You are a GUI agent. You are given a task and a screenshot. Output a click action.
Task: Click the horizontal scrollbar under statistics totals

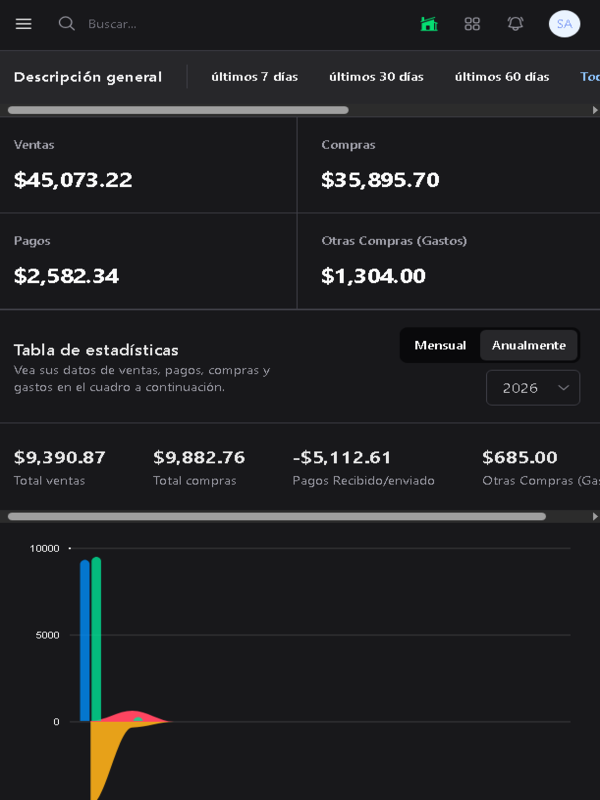point(276,517)
